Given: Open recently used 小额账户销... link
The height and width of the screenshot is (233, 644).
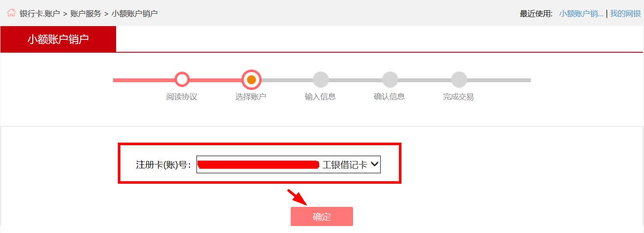Looking at the screenshot, I should tap(581, 14).
